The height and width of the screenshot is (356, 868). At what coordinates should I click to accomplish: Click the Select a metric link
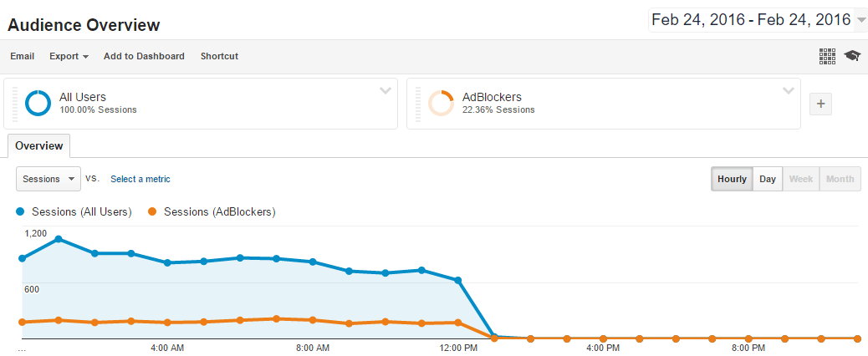140,179
